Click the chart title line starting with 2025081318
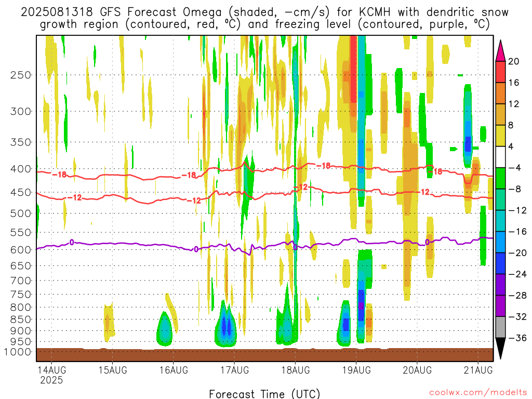 coord(264,12)
